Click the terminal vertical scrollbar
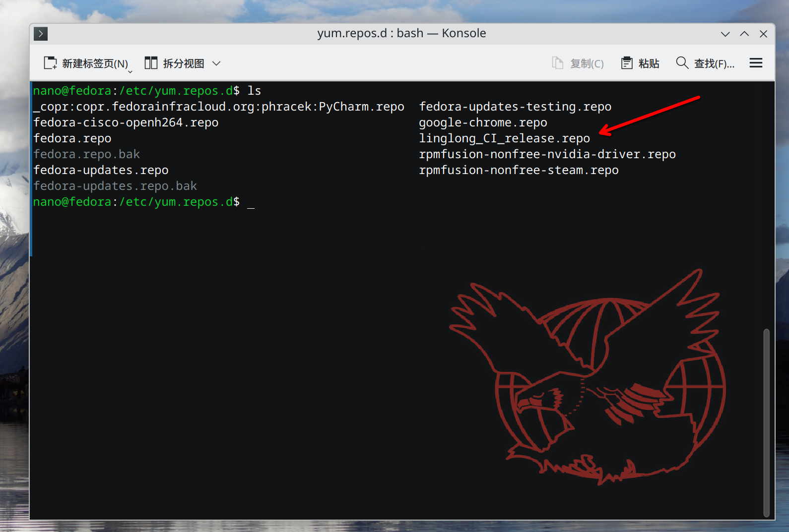The height and width of the screenshot is (532, 789). point(766,423)
